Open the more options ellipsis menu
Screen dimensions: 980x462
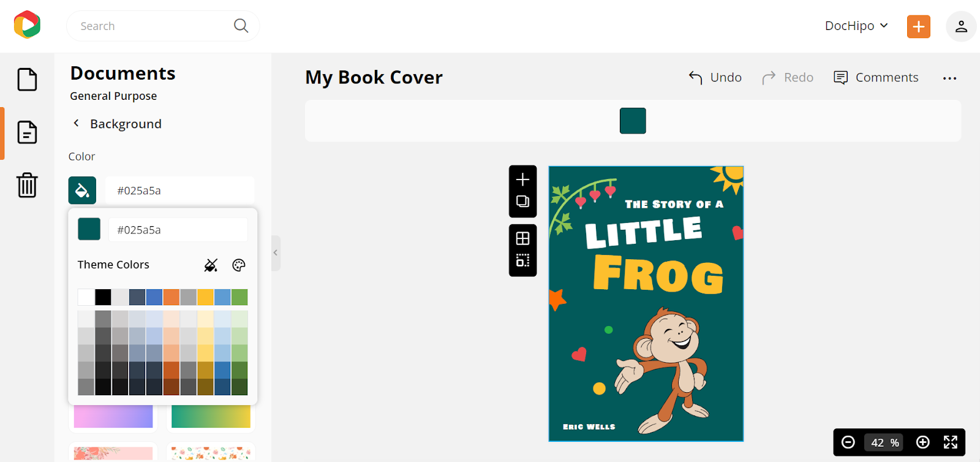[950, 78]
